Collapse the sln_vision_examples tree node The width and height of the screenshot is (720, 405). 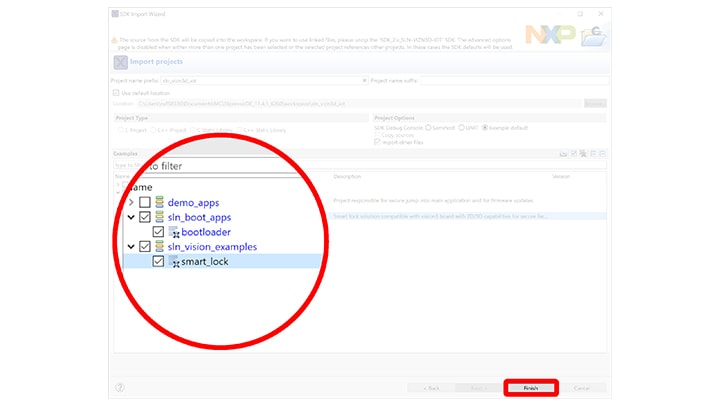pos(131,246)
